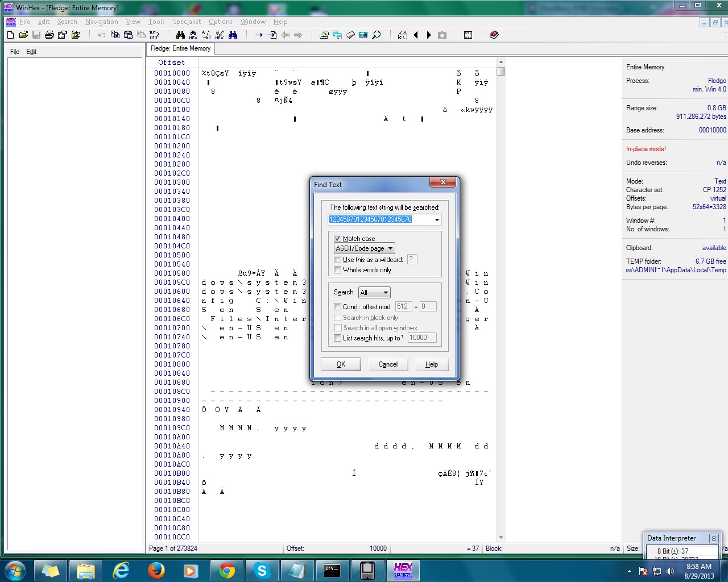Click the Help book toolbar icon

coord(494,35)
